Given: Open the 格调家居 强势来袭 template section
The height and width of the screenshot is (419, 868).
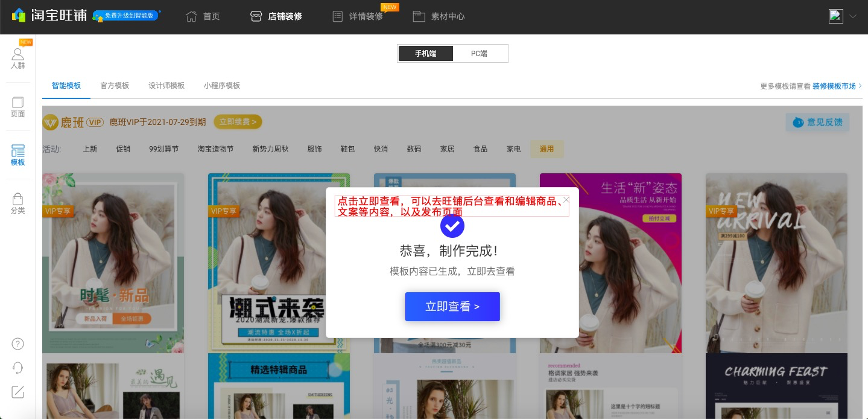Looking at the screenshot, I should [610, 386].
